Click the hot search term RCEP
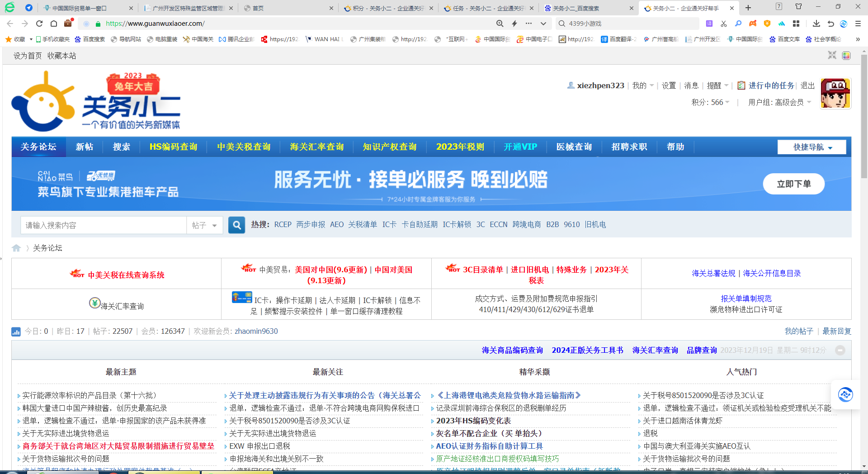868x474 pixels. 283,225
